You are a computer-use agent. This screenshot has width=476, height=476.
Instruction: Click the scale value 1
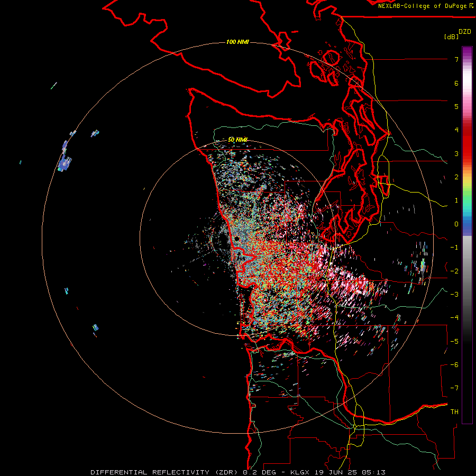(456, 200)
